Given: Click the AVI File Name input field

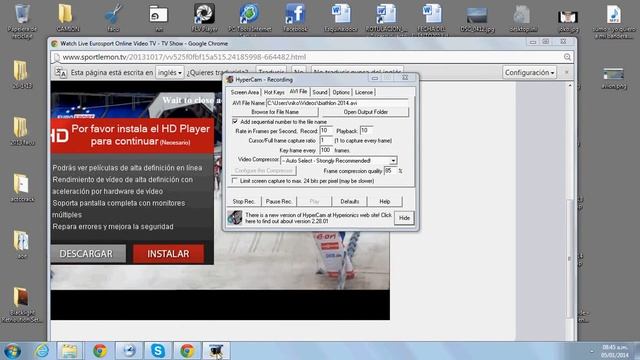Looking at the screenshot, I should 337,103.
